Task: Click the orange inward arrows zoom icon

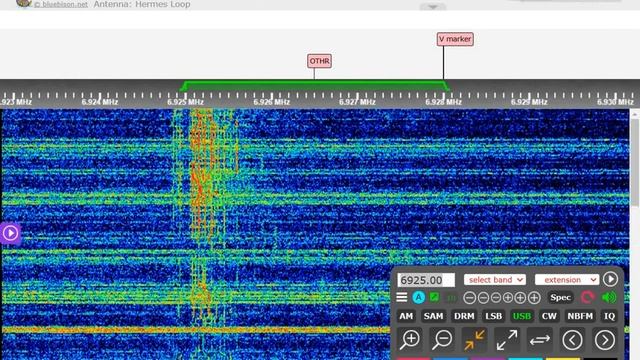Action: pyautogui.click(x=474, y=340)
